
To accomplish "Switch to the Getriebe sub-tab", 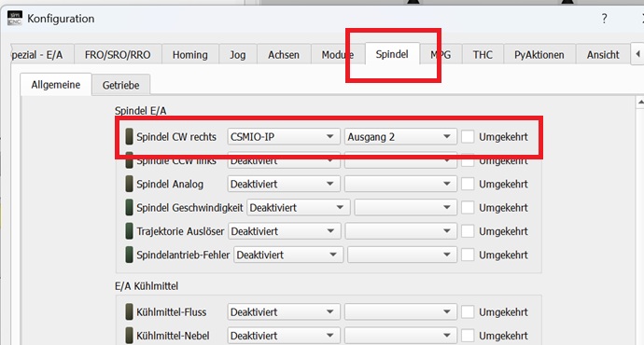I will click(x=120, y=85).
